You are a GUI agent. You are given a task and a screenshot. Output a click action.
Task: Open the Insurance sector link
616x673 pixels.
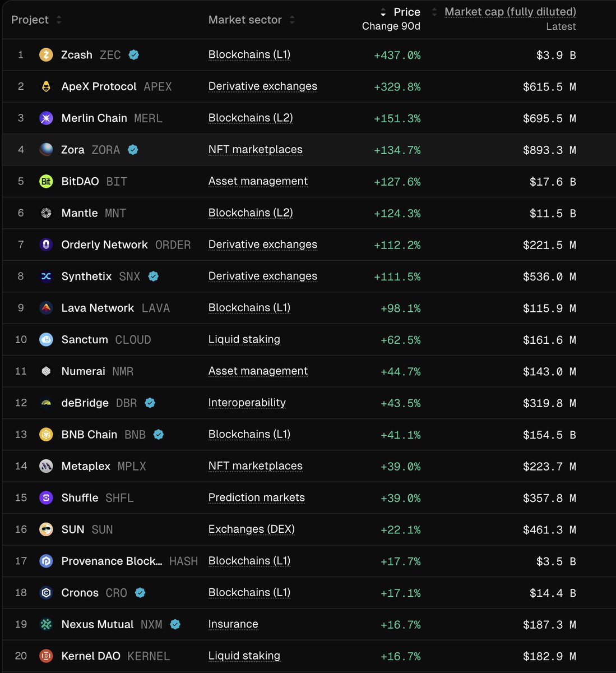click(x=233, y=624)
